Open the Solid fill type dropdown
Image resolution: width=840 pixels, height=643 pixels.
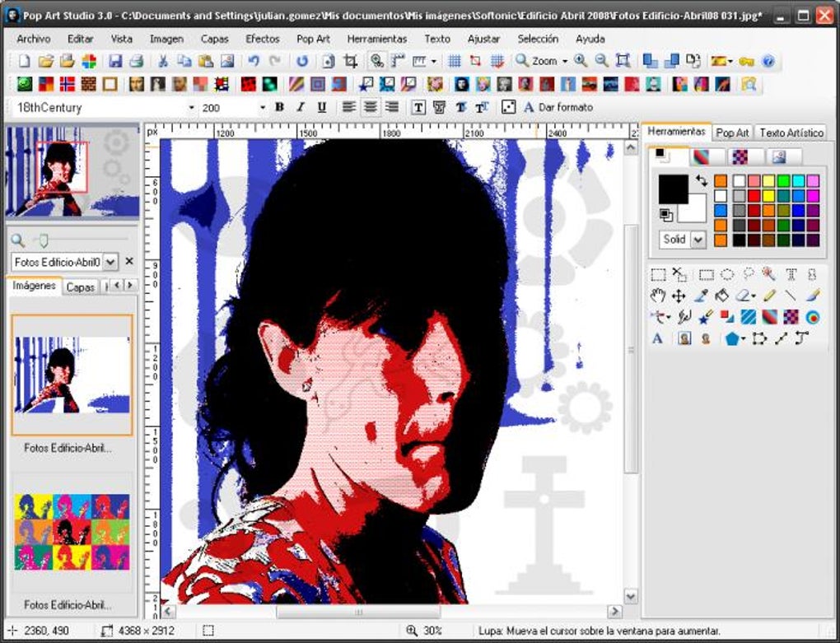click(x=698, y=240)
